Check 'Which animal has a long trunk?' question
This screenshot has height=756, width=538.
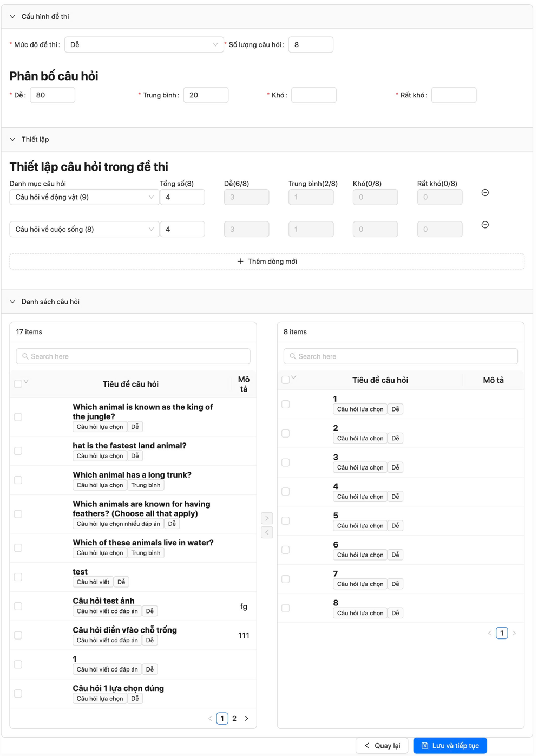pyautogui.click(x=18, y=480)
